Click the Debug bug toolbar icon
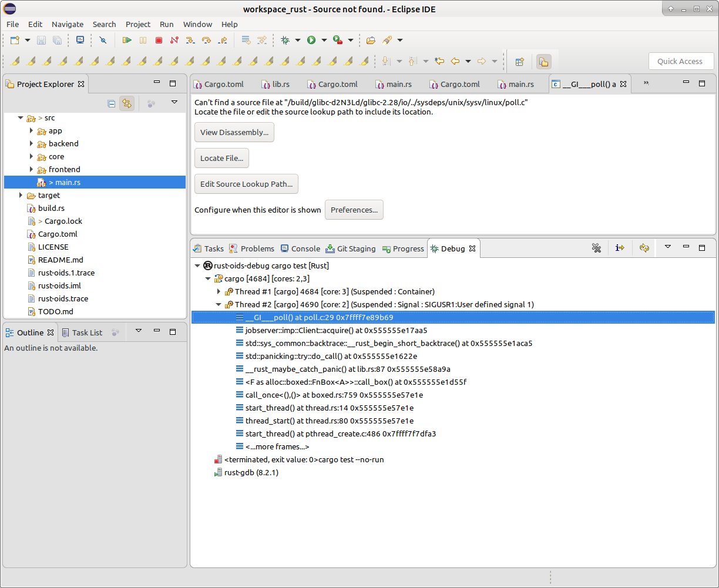719x588 pixels. (x=285, y=40)
